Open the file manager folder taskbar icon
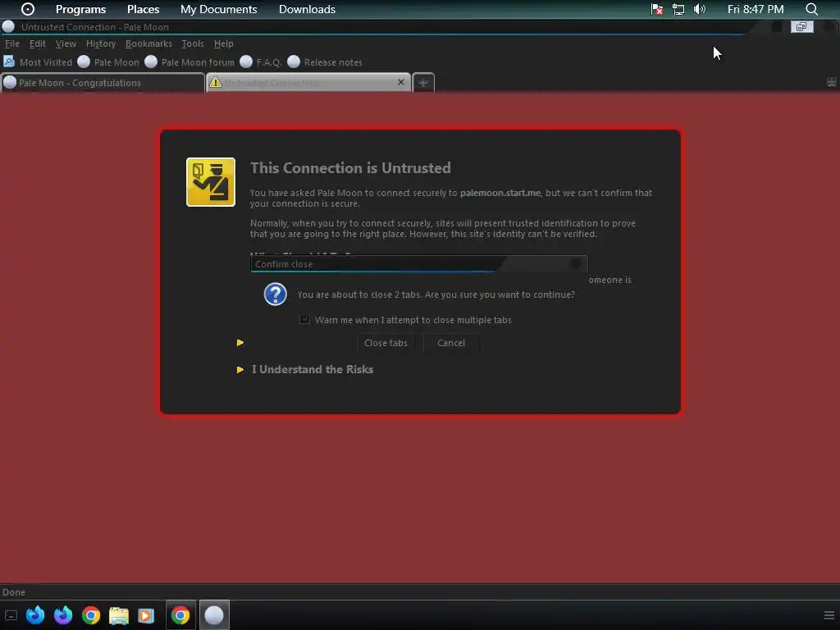 (119, 615)
